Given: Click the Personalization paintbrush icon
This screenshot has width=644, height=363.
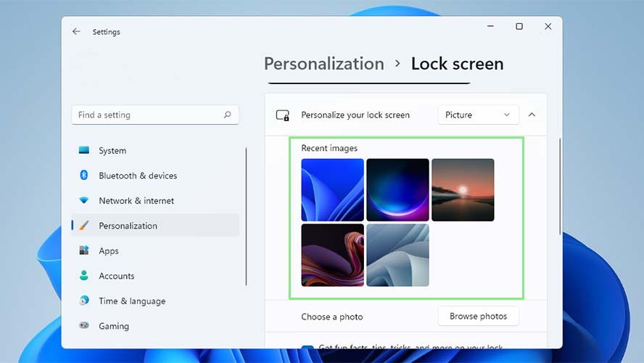Looking at the screenshot, I should (84, 225).
